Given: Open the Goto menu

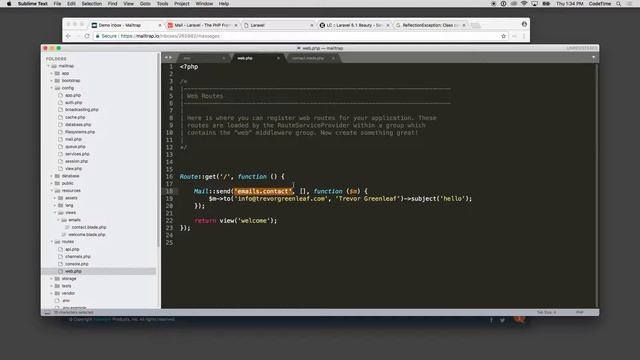Looking at the screenshot, I should (145, 4).
